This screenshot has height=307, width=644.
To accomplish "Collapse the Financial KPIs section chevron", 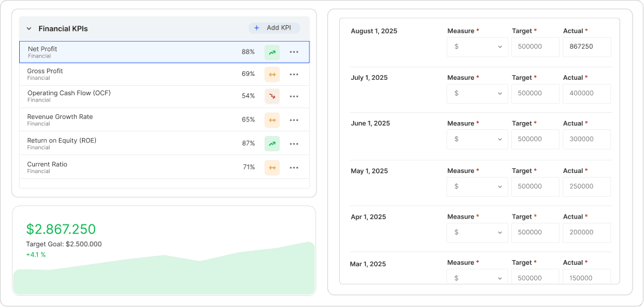I will [28, 28].
